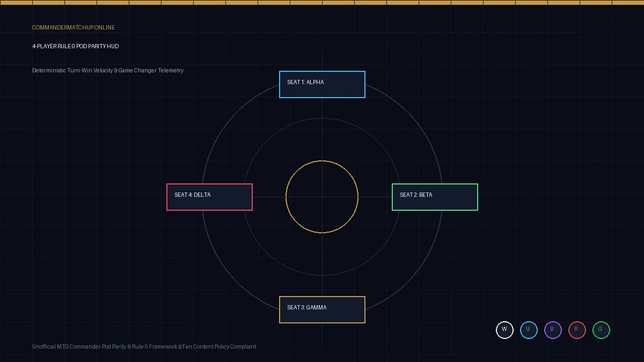Select the white W mana circle
This screenshot has height=362, width=644.
(x=504, y=330)
